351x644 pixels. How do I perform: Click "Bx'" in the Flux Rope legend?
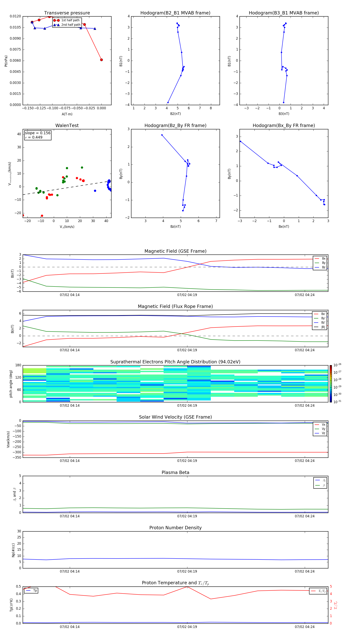(320, 314)
